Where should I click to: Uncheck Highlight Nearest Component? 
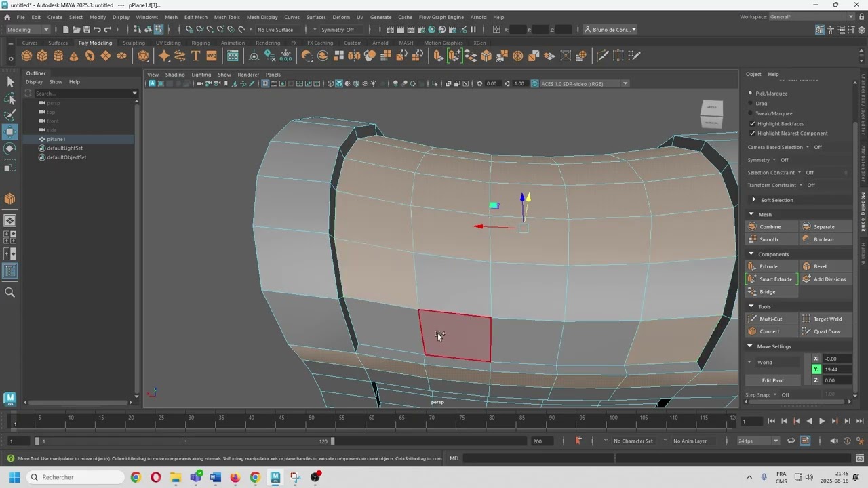click(752, 134)
